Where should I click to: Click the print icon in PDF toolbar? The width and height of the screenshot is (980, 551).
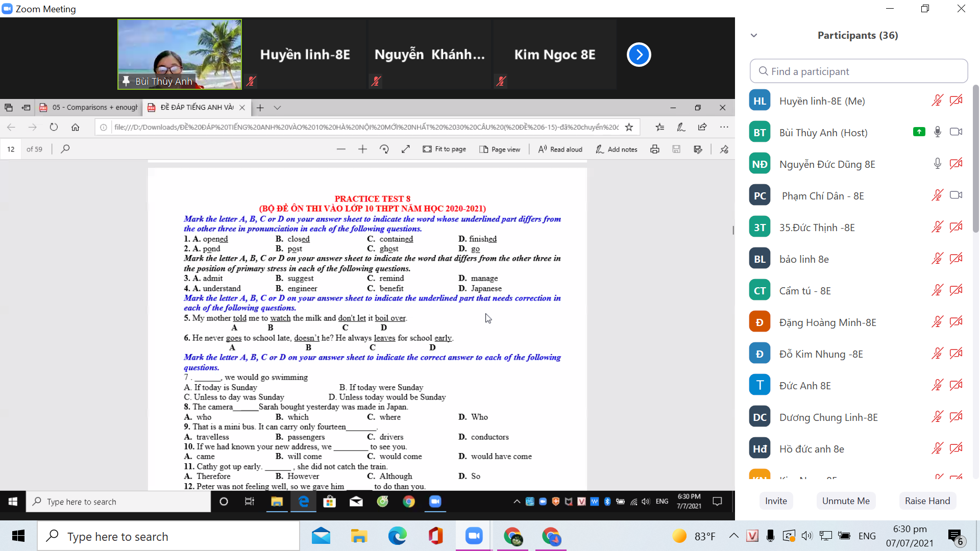[x=654, y=149]
